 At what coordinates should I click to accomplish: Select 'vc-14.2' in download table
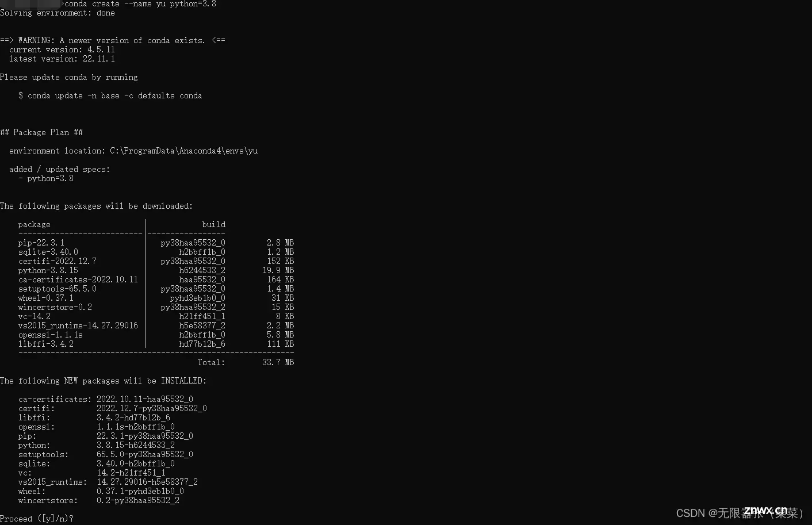(x=35, y=316)
